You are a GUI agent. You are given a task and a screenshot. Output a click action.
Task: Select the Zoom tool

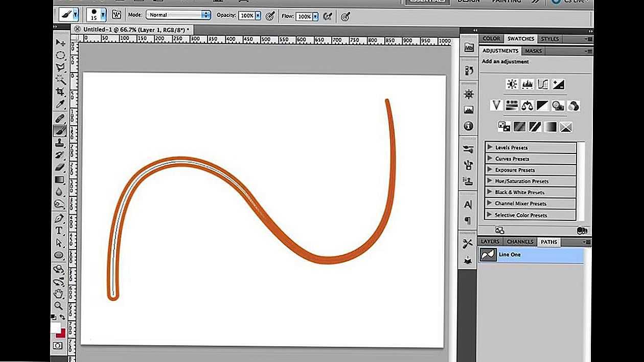click(x=60, y=306)
